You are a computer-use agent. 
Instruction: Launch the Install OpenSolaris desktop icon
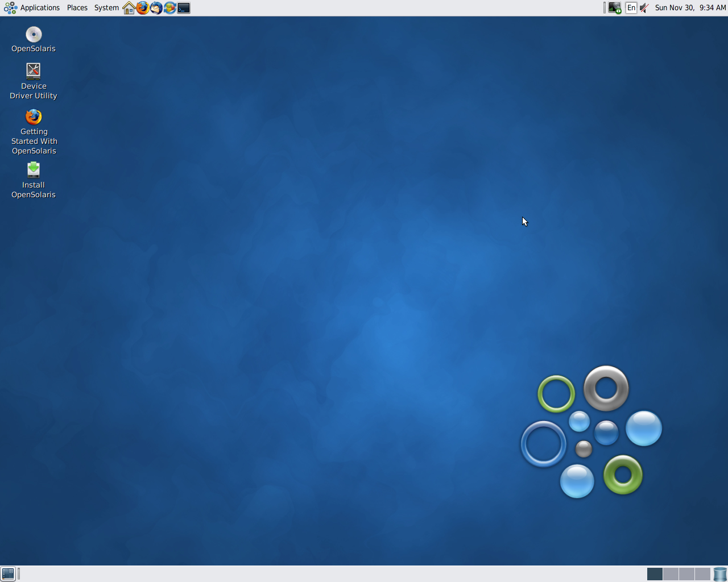pyautogui.click(x=33, y=170)
